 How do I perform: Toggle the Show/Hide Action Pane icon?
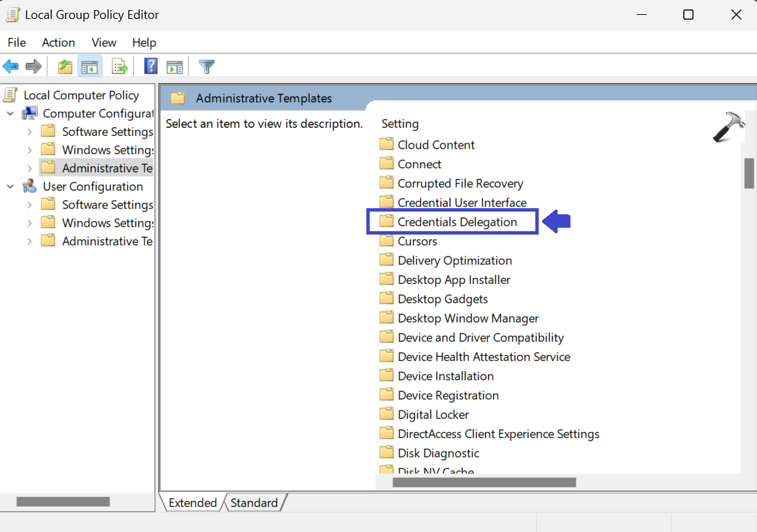point(175,66)
